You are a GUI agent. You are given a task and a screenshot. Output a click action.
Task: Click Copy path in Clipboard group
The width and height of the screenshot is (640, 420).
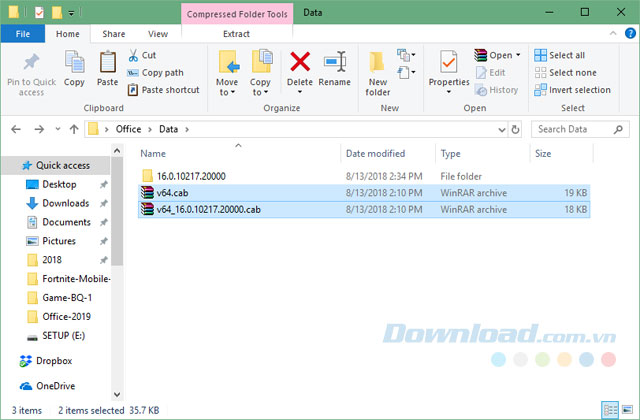(x=156, y=73)
